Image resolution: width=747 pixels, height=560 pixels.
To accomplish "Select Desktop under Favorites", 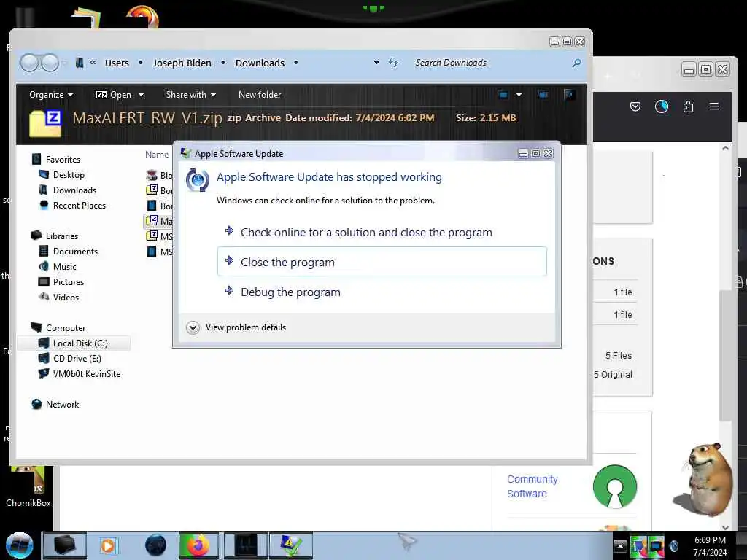I will click(x=69, y=175).
